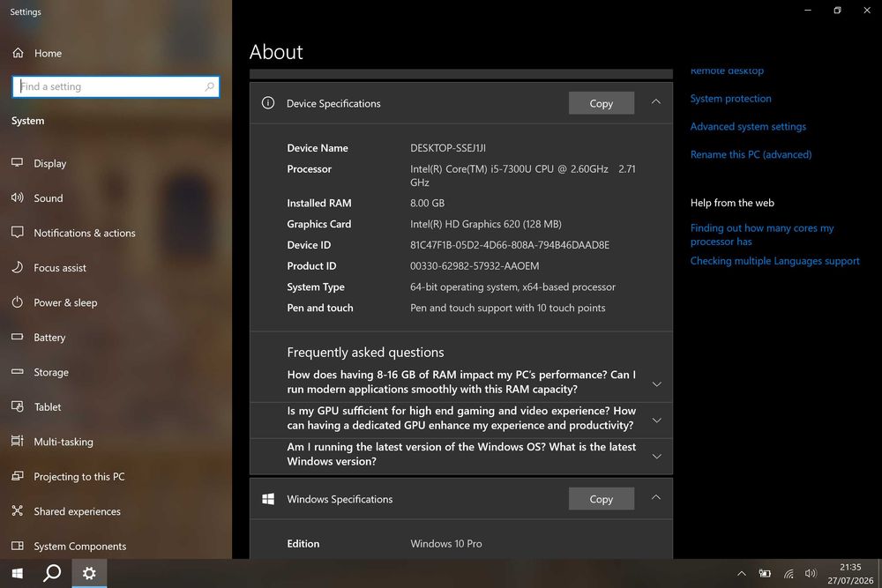Click the Help from the web heading
The width and height of the screenshot is (882, 588).
(x=732, y=203)
